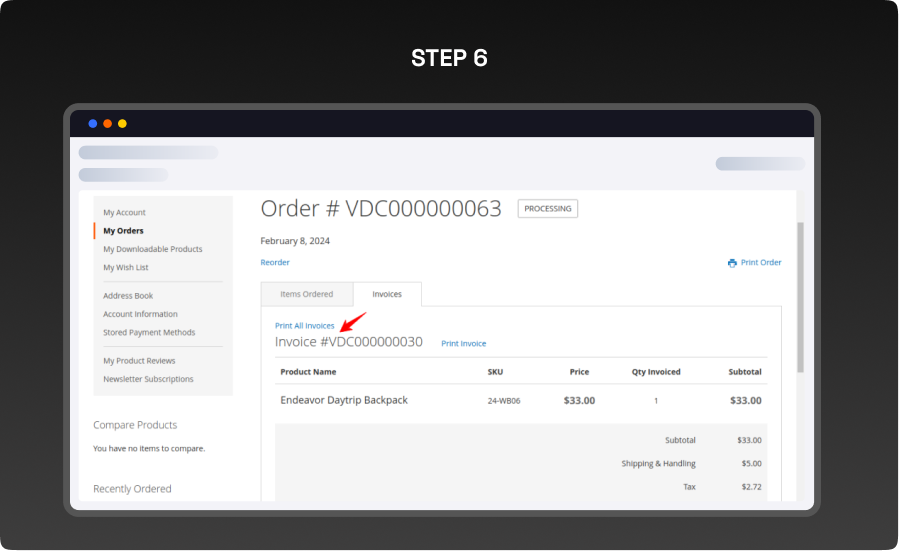The height and width of the screenshot is (551, 899).
Task: Open Newsletter Subscriptions
Action: point(148,379)
